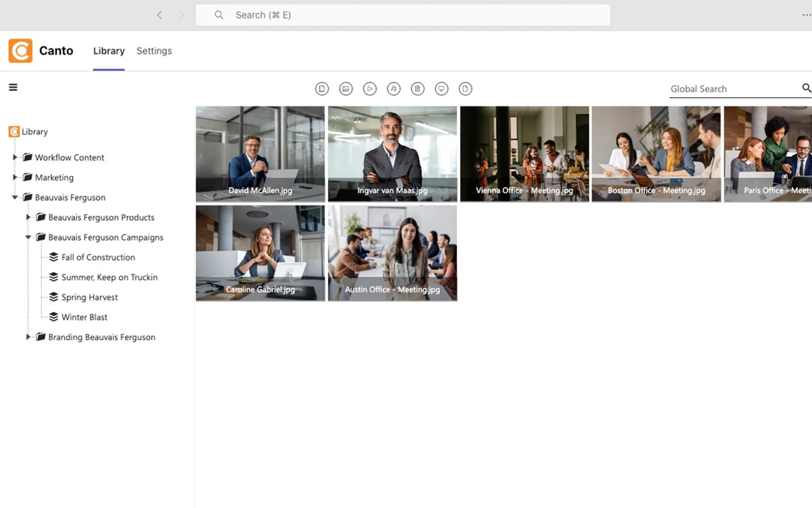Collapse the Beauvais Ferguson folder

[x=15, y=197]
